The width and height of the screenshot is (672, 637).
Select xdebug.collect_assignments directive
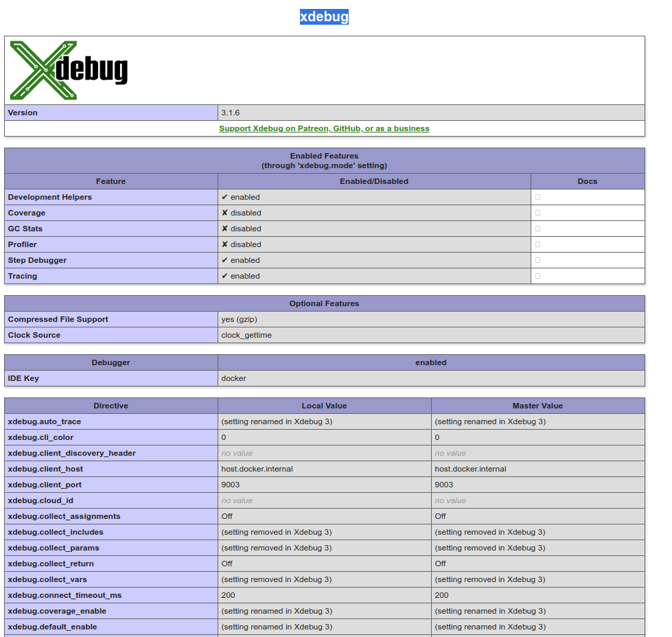coord(65,517)
